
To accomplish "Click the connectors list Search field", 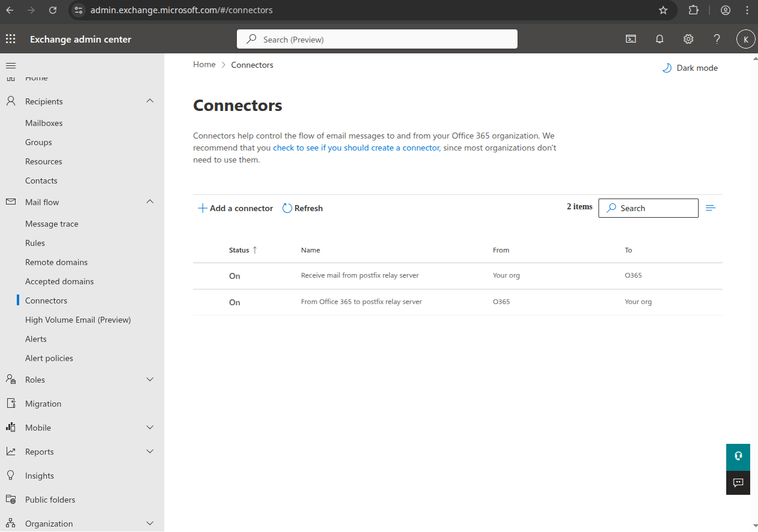I will pos(648,208).
